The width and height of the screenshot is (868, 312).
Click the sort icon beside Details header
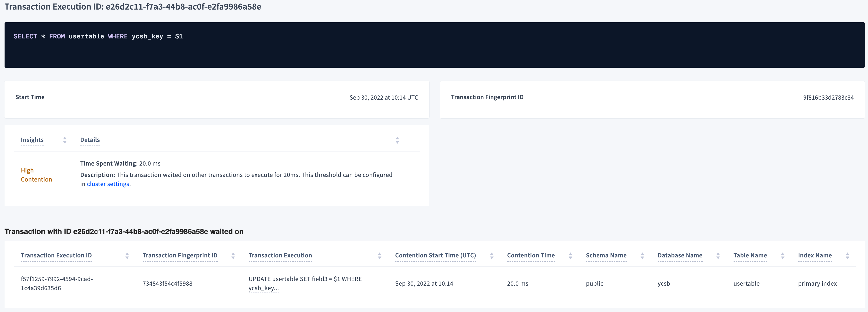click(397, 140)
